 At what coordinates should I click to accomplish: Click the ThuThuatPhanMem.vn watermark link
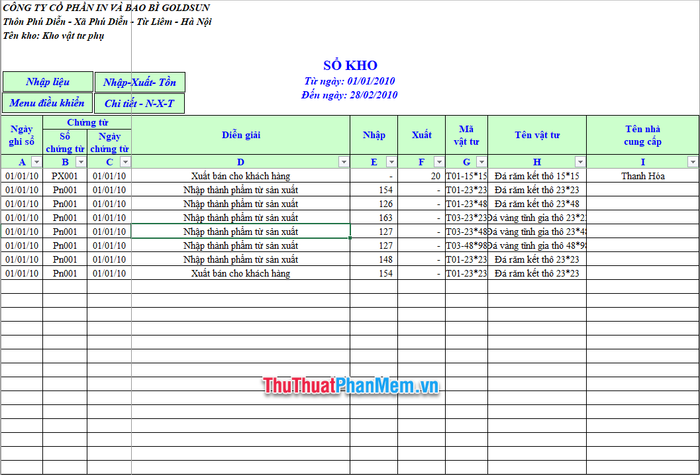click(x=350, y=386)
